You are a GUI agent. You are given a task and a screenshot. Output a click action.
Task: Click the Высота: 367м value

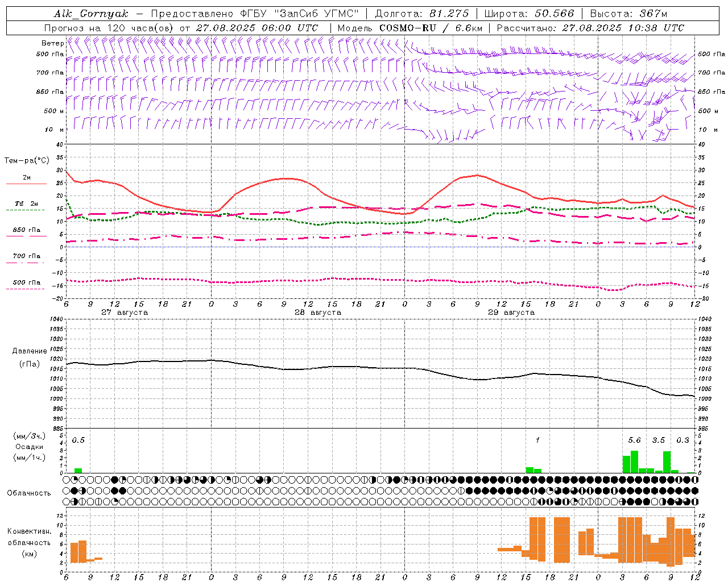pyautogui.click(x=628, y=14)
